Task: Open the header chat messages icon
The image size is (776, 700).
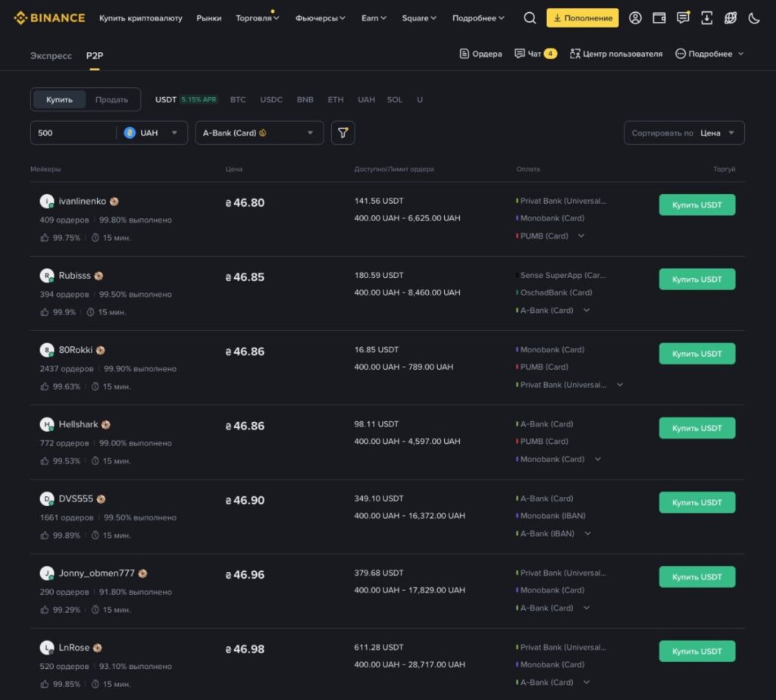Action: (x=683, y=18)
